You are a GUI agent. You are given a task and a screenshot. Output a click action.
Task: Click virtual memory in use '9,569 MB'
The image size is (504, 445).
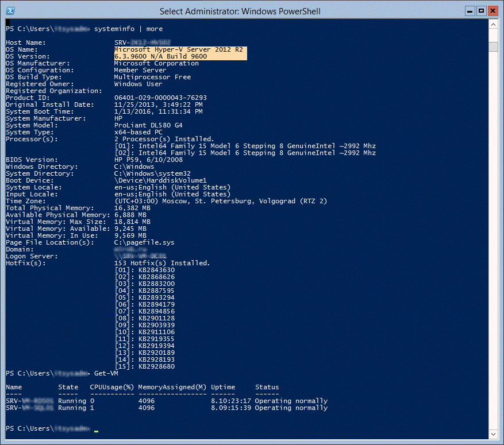coord(130,235)
